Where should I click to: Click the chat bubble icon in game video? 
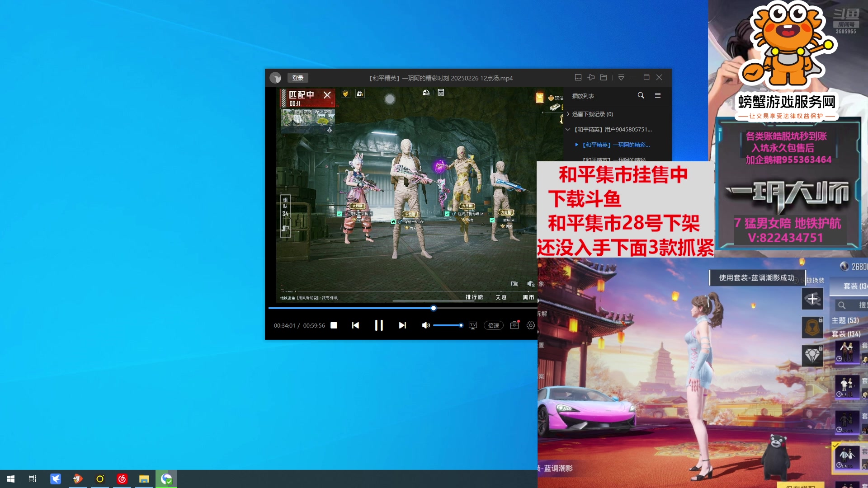pyautogui.click(x=514, y=284)
